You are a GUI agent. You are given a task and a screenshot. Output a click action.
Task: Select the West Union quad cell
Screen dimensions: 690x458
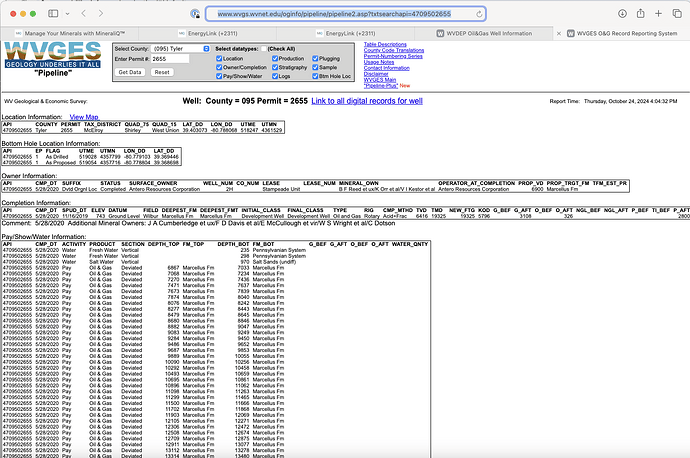coord(165,130)
